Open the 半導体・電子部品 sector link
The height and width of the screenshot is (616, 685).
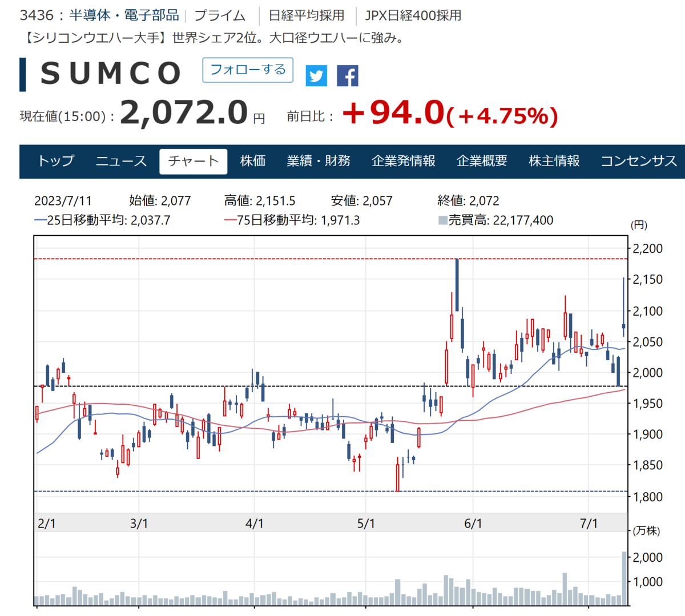(124, 15)
